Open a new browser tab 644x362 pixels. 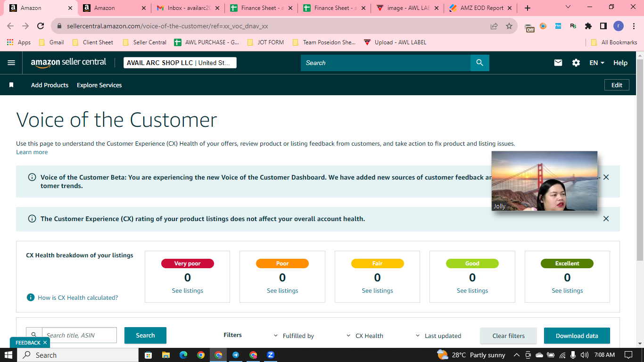pos(528,8)
